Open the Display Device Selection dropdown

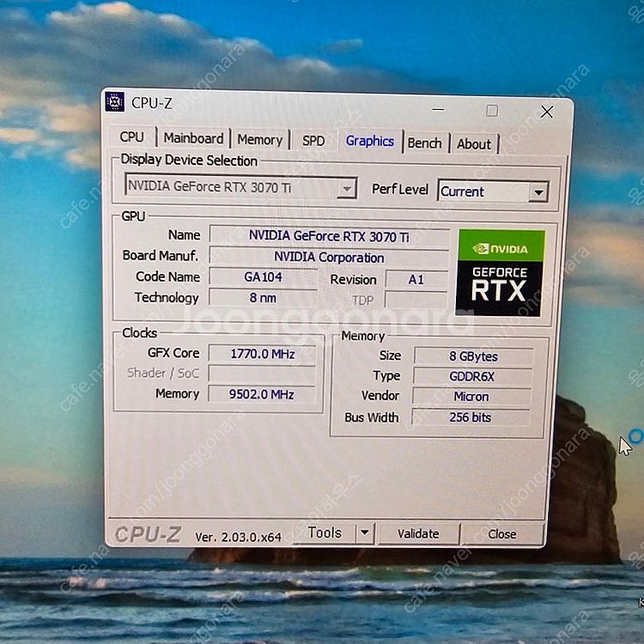coord(241,188)
